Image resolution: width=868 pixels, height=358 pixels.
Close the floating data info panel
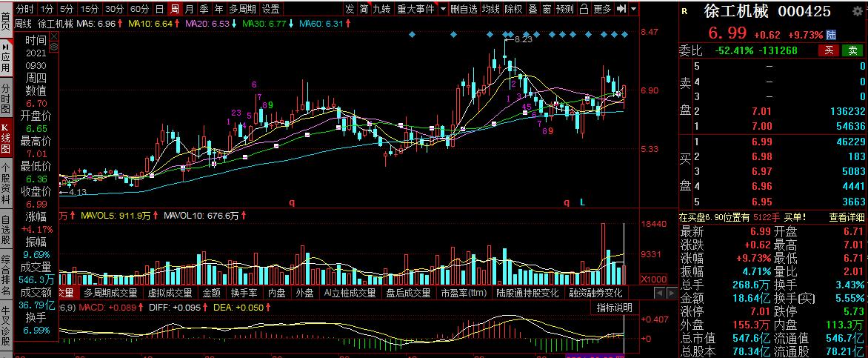54,37
